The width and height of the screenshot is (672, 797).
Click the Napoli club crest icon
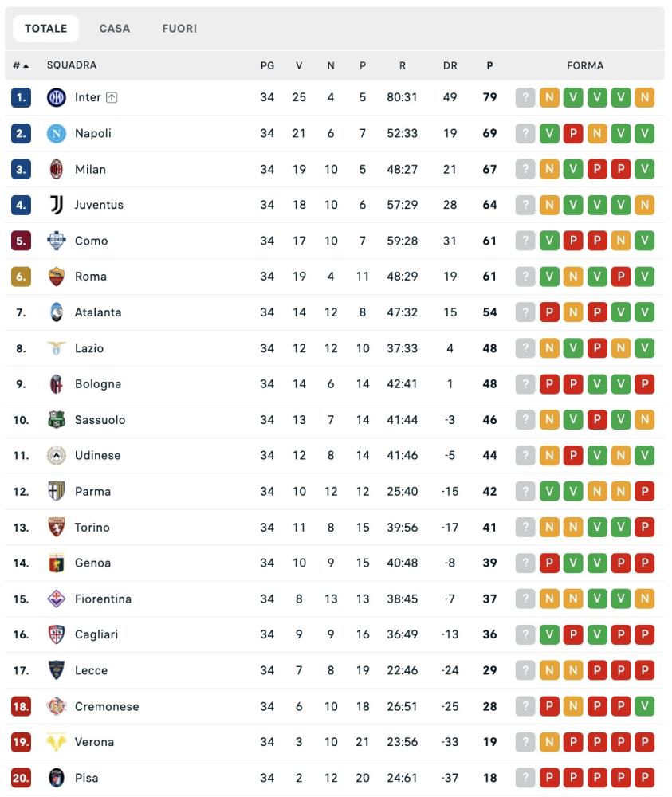tap(56, 133)
